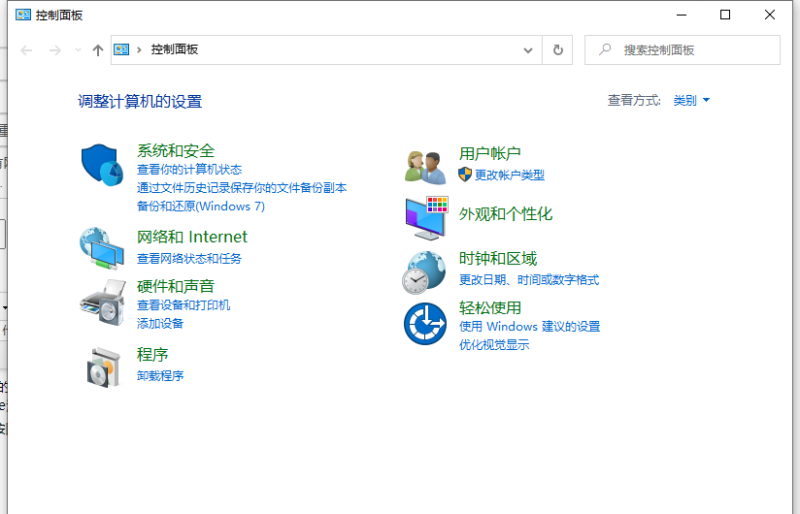Minimize the 控制面板 window

click(x=681, y=15)
